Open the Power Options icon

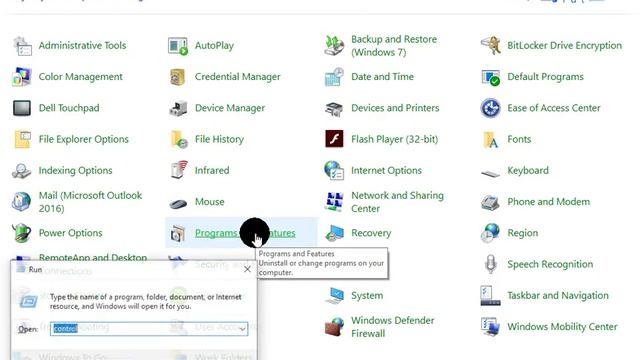tap(22, 233)
